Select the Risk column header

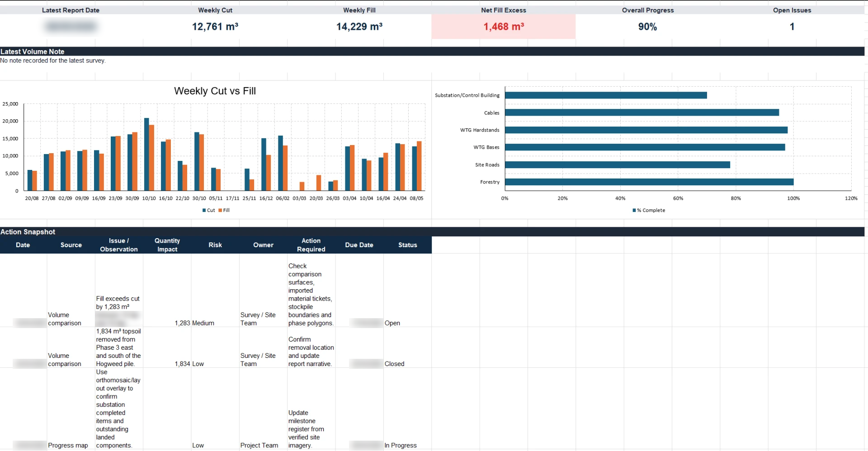coord(215,245)
